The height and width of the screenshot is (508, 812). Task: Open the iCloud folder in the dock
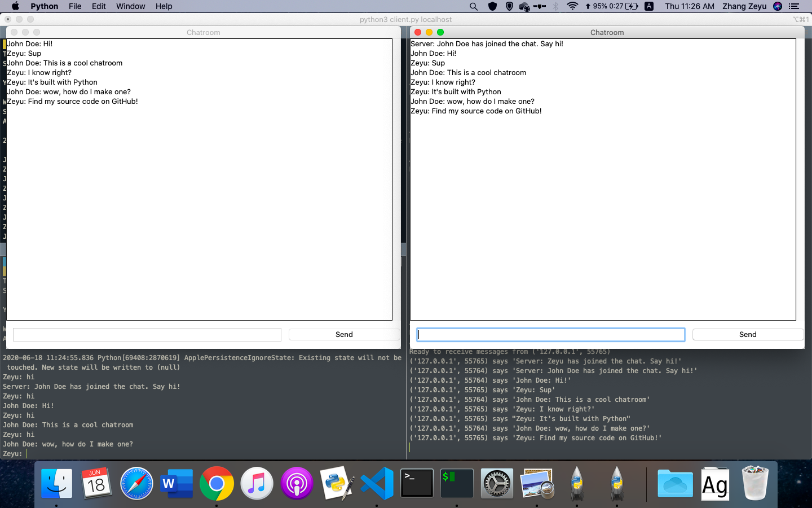(x=675, y=483)
